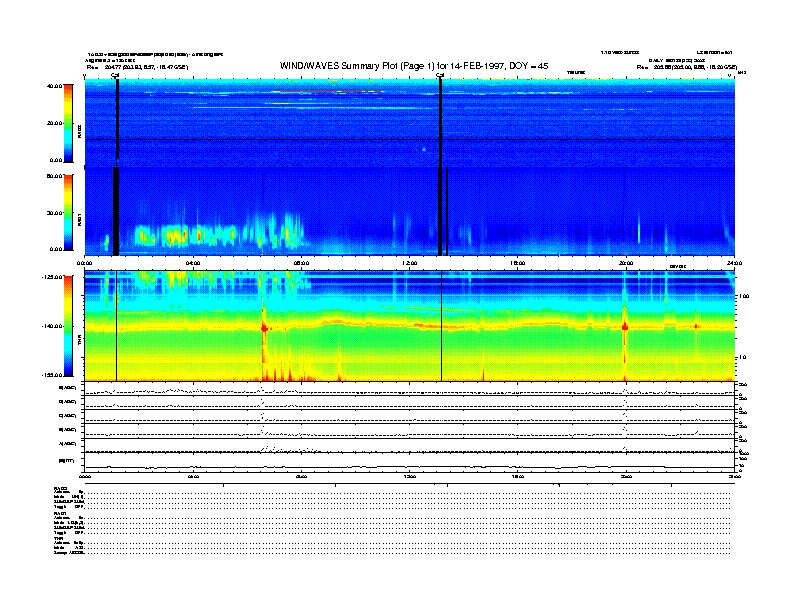Click the first Cal marker above top spectrogram
792x612 pixels.
pos(115,75)
